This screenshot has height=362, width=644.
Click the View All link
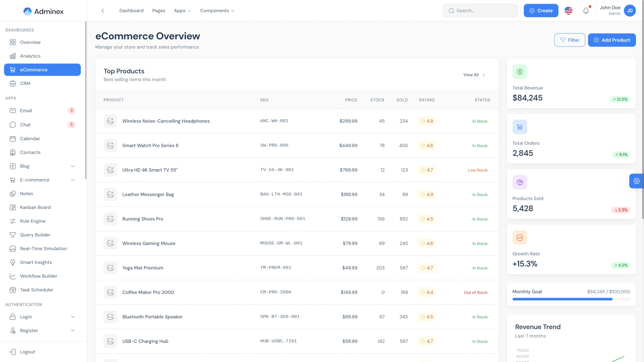click(474, 75)
